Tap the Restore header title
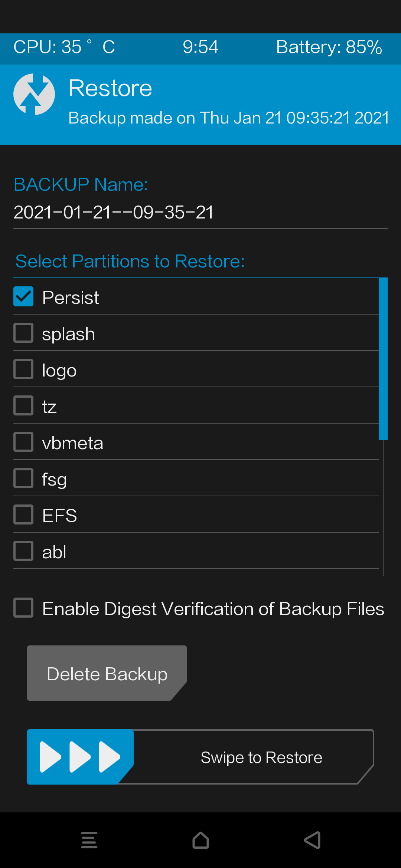The image size is (401, 868). pos(111,88)
